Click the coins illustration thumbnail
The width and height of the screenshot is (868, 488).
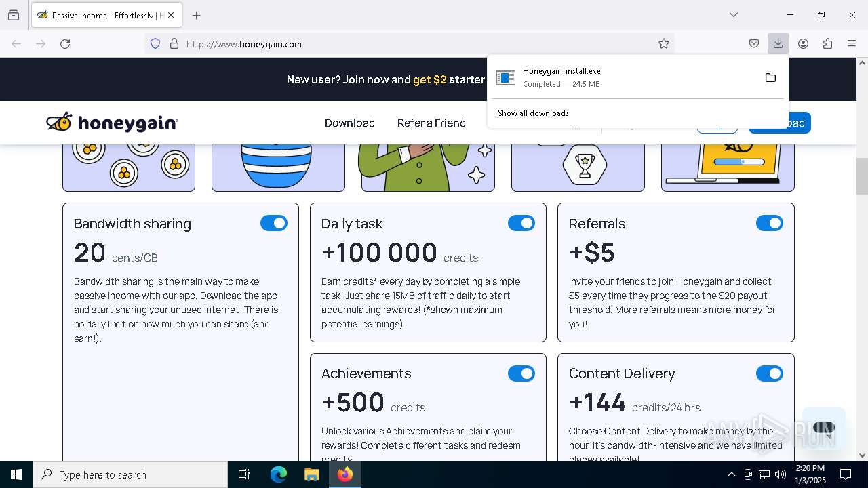click(129, 167)
